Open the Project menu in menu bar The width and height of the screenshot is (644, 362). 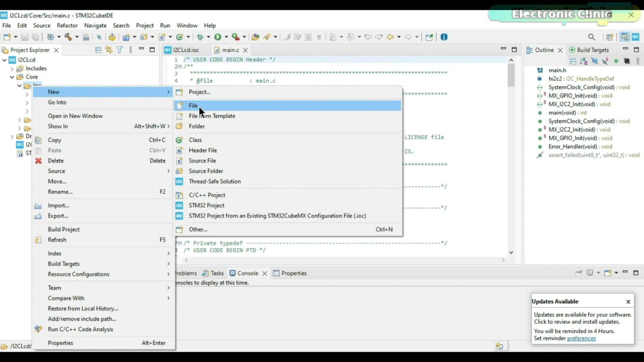[x=144, y=25]
